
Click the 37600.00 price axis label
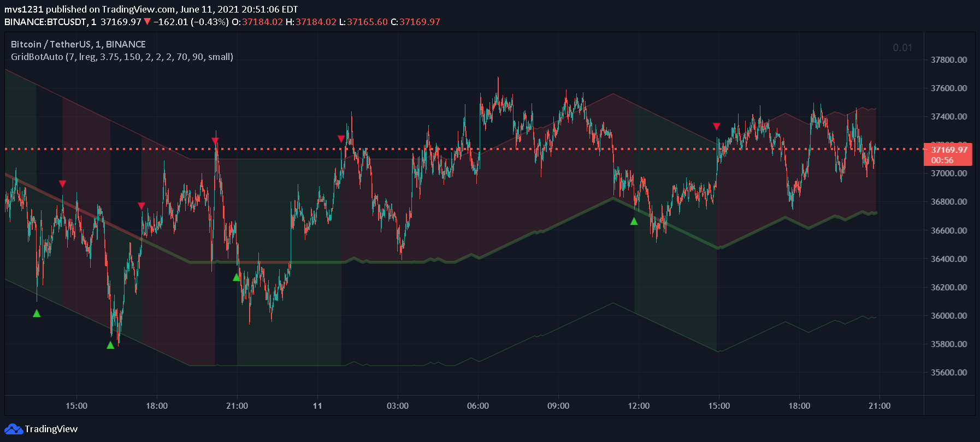click(x=949, y=88)
